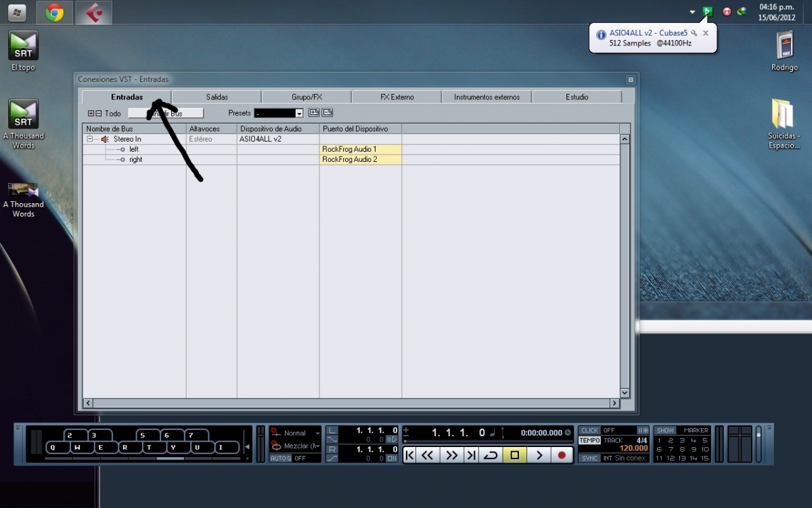Click the 120.000 tempo value
Image resolution: width=812 pixels, height=508 pixels.
(634, 448)
